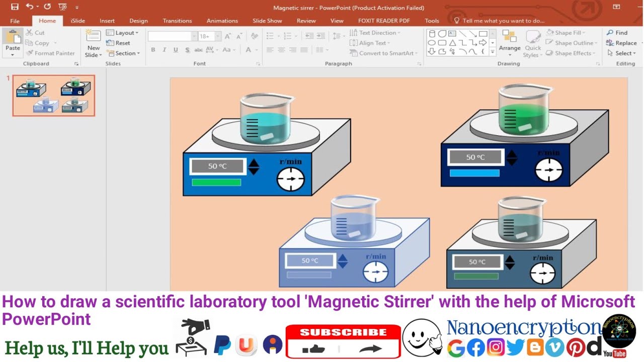Decrease list indent level icon

[309, 36]
